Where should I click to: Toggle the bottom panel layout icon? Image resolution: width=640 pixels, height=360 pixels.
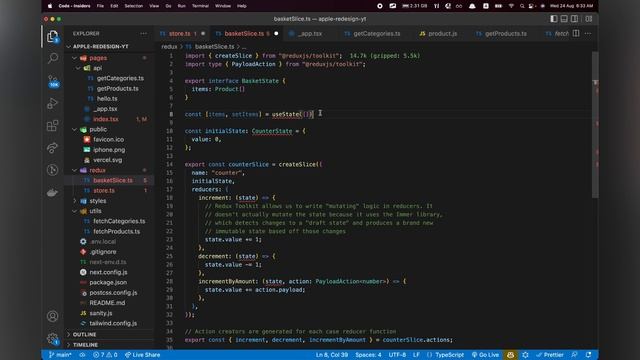pyautogui.click(x=564, y=19)
